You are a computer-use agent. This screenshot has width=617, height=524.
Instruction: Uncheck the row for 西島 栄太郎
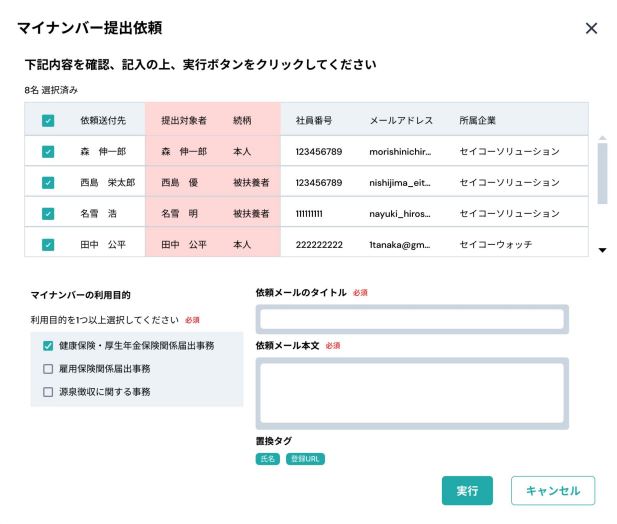tap(48, 183)
